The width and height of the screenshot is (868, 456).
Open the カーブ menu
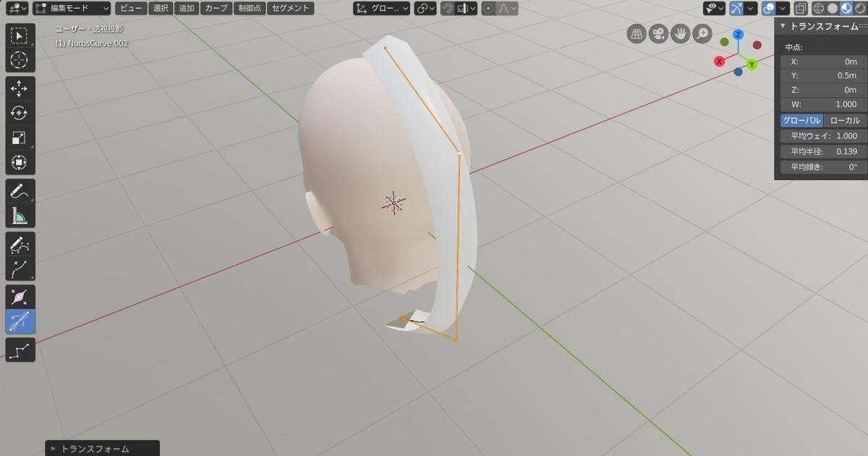[216, 9]
